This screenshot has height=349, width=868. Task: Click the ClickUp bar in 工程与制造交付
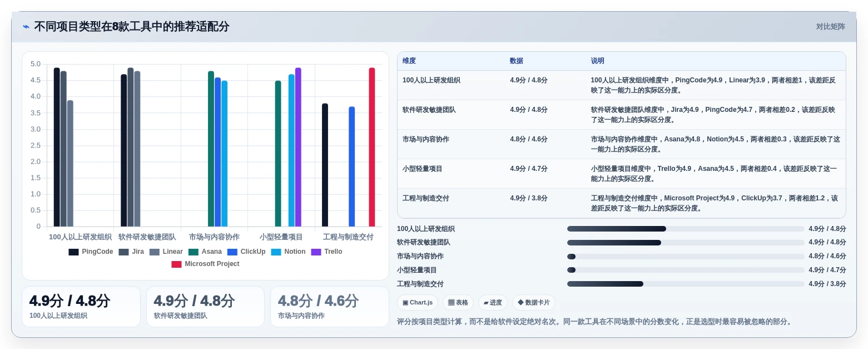coord(352,166)
